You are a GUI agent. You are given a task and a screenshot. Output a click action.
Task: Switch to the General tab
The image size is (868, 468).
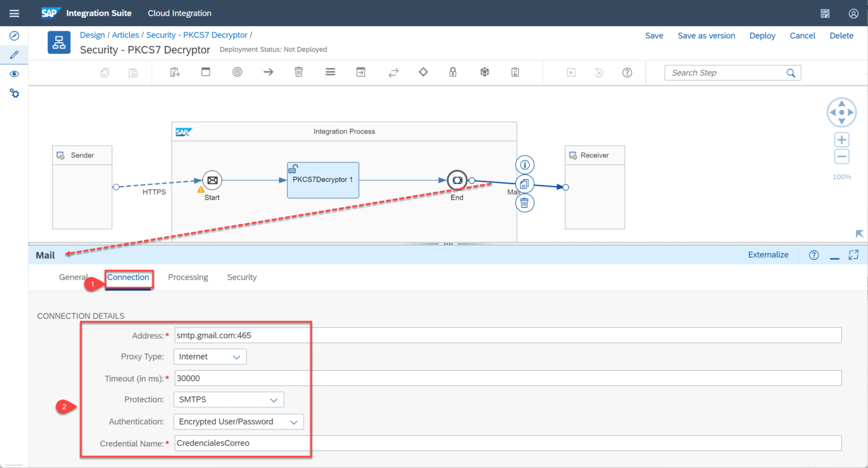coord(73,277)
